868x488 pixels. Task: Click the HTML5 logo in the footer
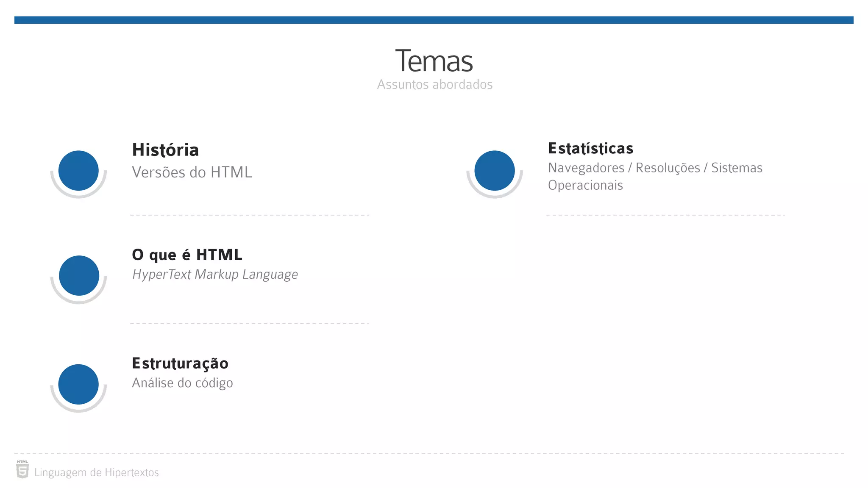pos(22,470)
